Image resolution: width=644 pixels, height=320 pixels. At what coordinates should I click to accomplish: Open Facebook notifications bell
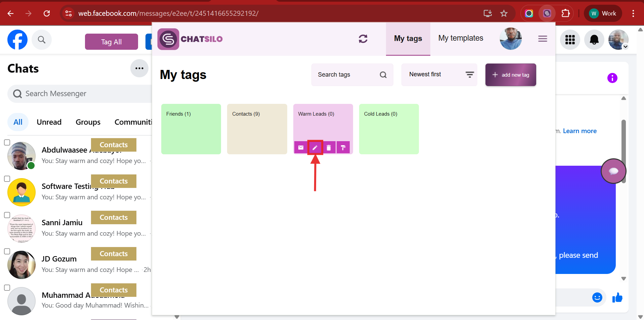(594, 40)
